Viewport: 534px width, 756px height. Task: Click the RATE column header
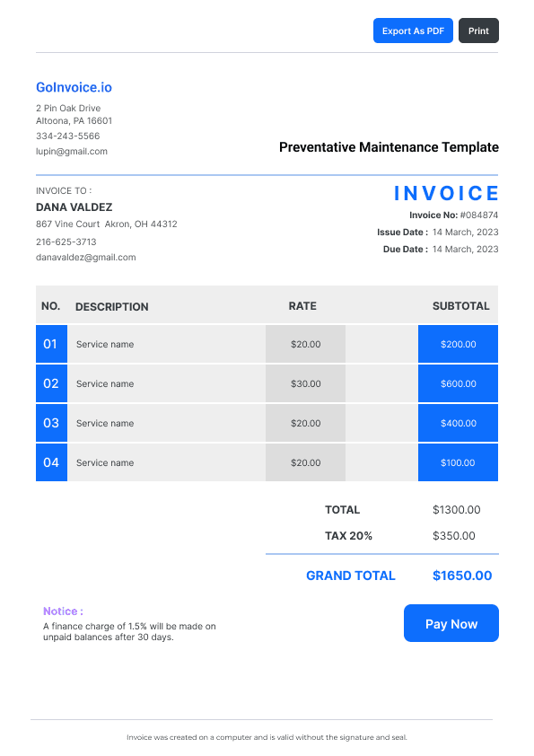(x=302, y=306)
